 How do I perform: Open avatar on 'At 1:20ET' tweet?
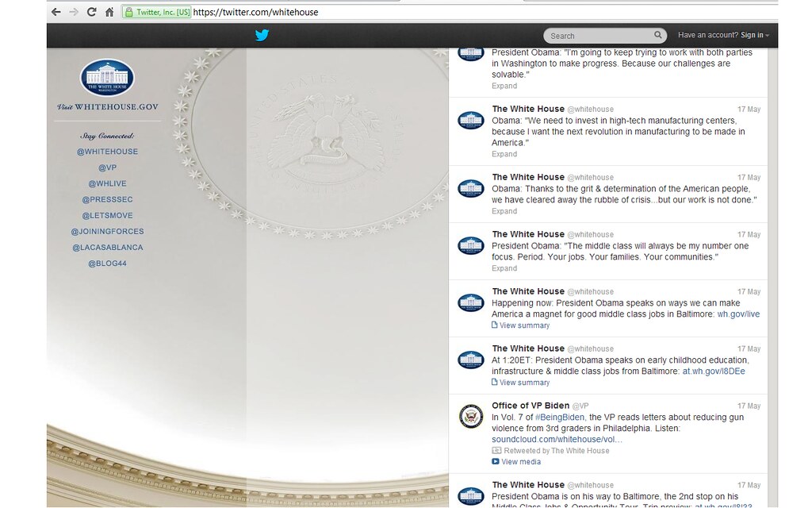pos(471,360)
